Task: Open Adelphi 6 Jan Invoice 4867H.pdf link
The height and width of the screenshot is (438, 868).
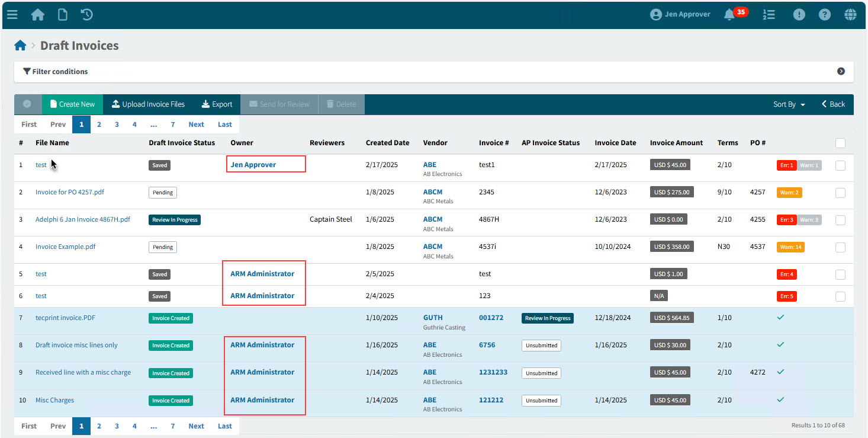Action: (x=83, y=219)
